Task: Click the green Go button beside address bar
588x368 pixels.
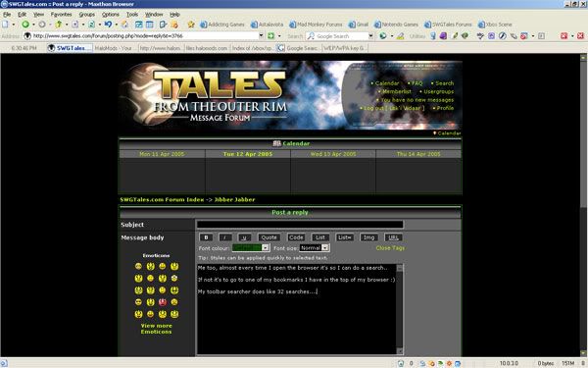Action: 271,36
